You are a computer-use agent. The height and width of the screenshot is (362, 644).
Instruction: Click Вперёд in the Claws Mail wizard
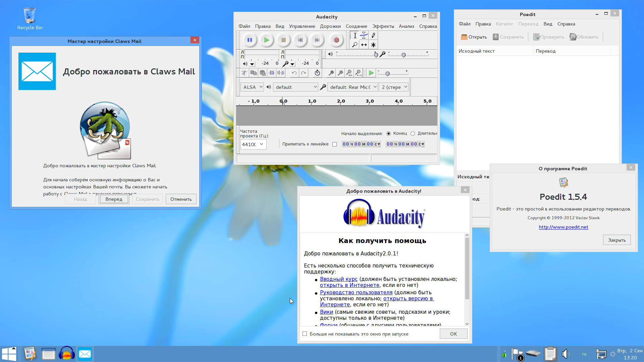114,199
